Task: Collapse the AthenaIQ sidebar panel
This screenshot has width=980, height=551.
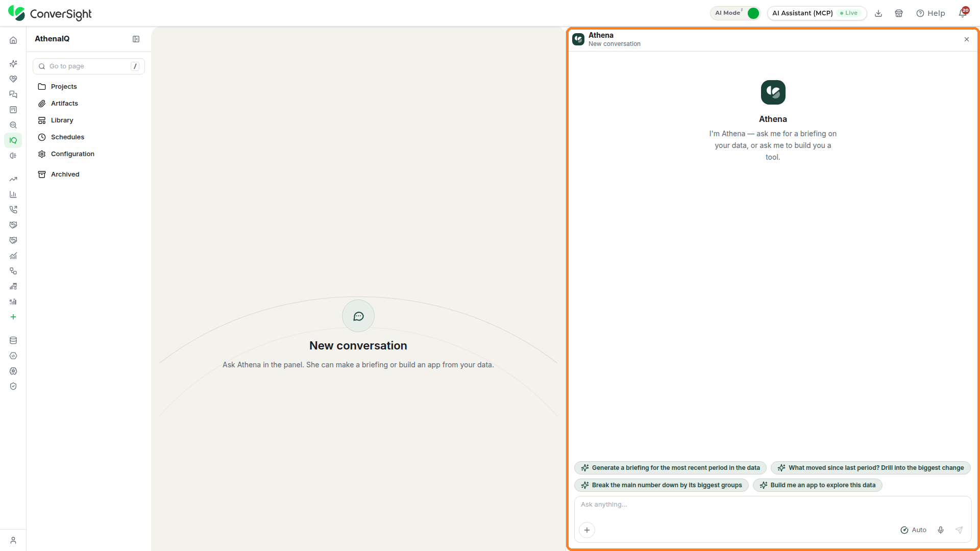Action: 136,39
